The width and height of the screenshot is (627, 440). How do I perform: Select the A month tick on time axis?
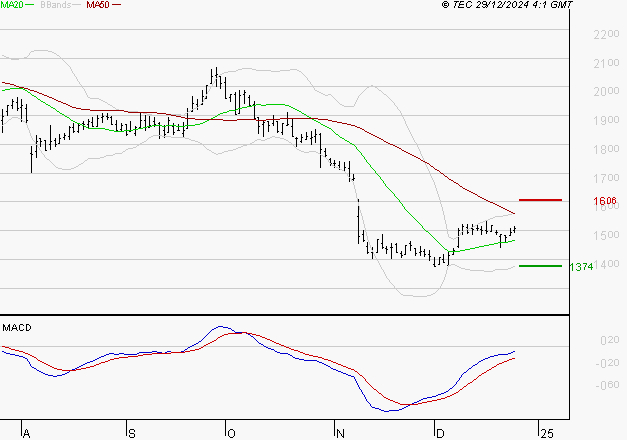(26, 433)
